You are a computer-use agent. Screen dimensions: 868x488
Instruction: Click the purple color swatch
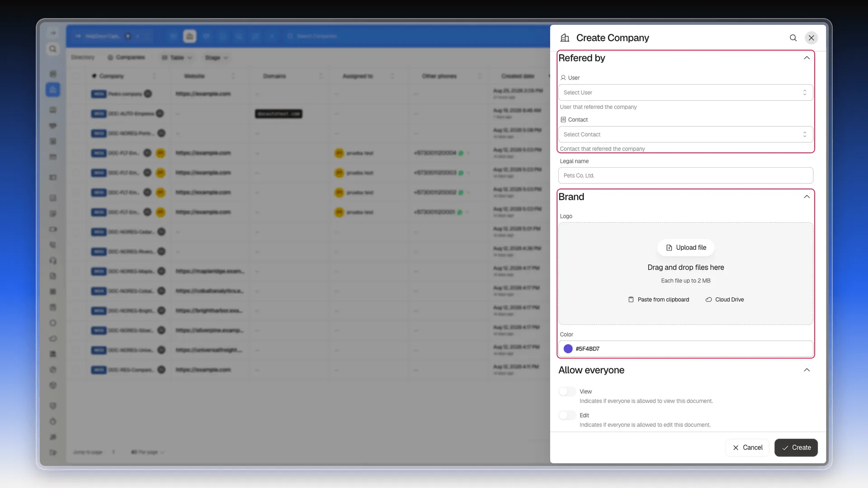tap(568, 349)
